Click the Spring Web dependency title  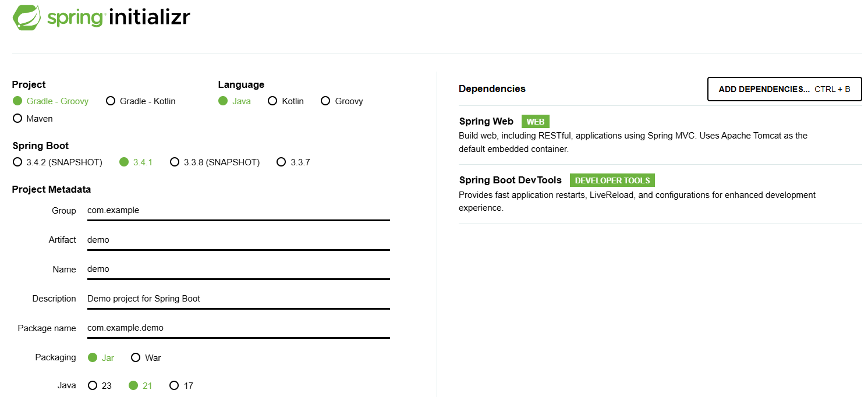point(486,122)
